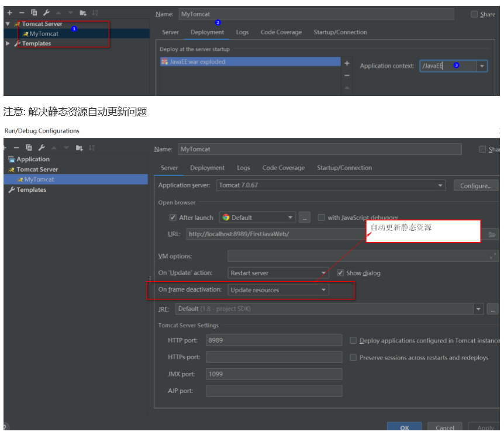
Task: Move artifact up in the deployment list
Action: 347,88
